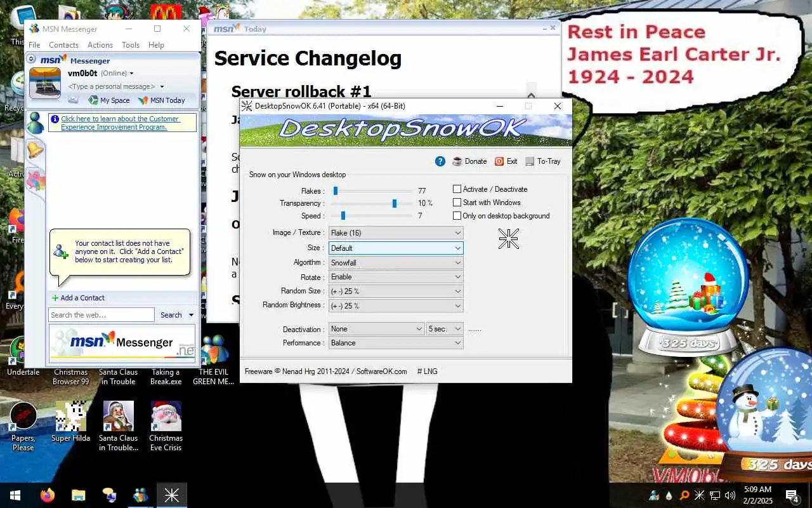Image resolution: width=812 pixels, height=508 pixels.
Task: Open the Windows Start menu
Action: 15,495
